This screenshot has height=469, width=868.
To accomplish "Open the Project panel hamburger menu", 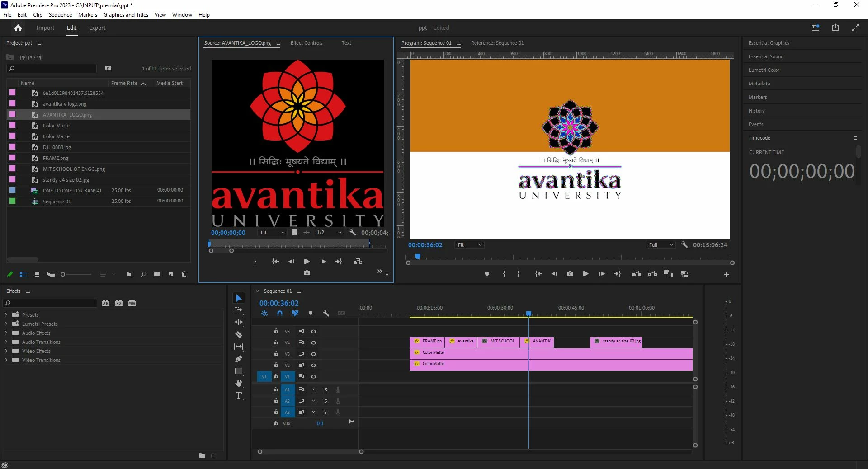I will pos(39,43).
